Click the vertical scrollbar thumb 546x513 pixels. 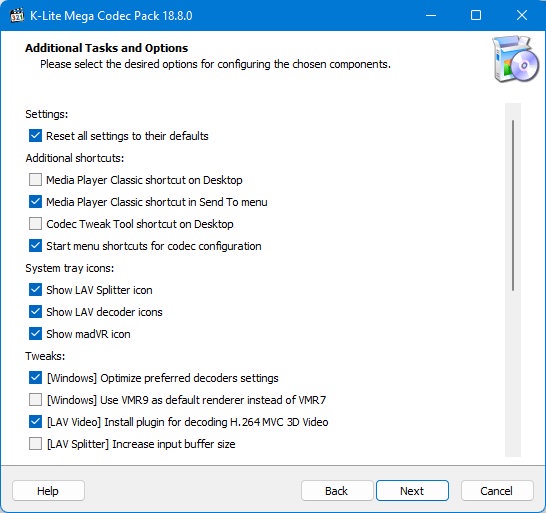pos(513,205)
